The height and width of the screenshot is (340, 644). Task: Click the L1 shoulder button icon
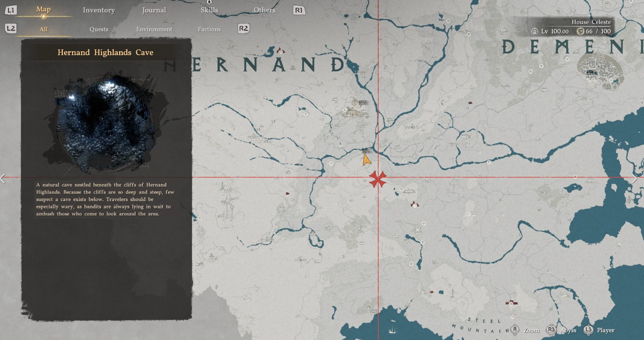point(11,10)
